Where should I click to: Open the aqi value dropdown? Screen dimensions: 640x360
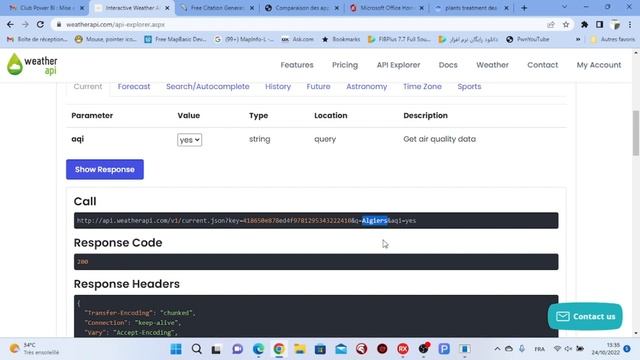(x=189, y=140)
